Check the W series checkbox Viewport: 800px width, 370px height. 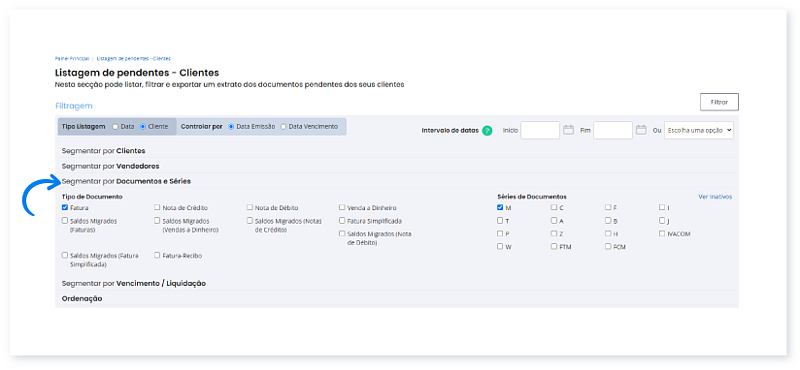pos(500,246)
